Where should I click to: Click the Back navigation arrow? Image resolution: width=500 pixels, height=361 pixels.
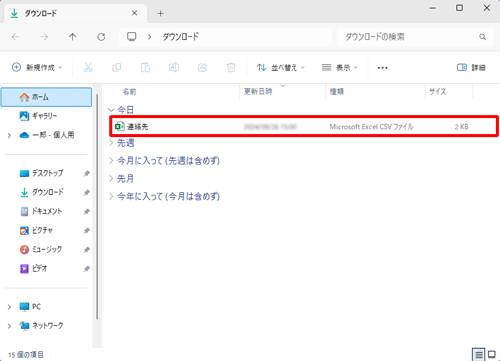[x=16, y=37]
